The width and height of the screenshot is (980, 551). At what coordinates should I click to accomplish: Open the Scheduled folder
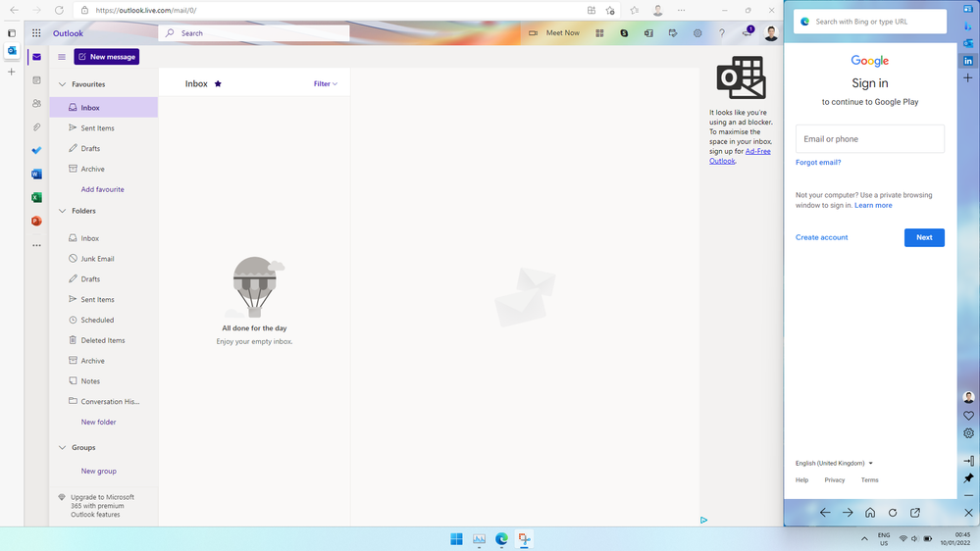104,320
